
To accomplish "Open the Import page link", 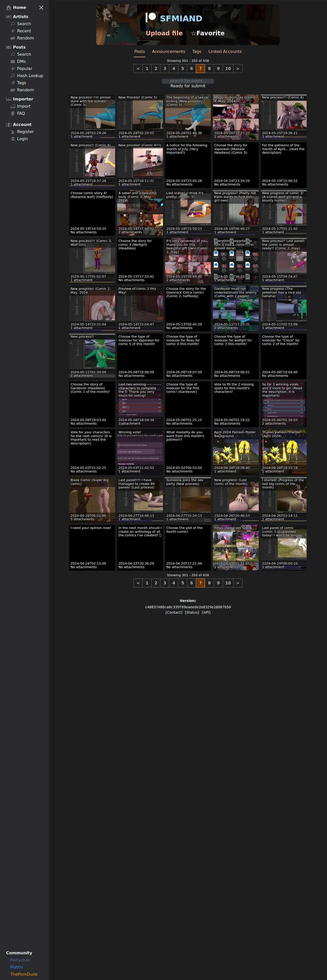I will coord(24,107).
